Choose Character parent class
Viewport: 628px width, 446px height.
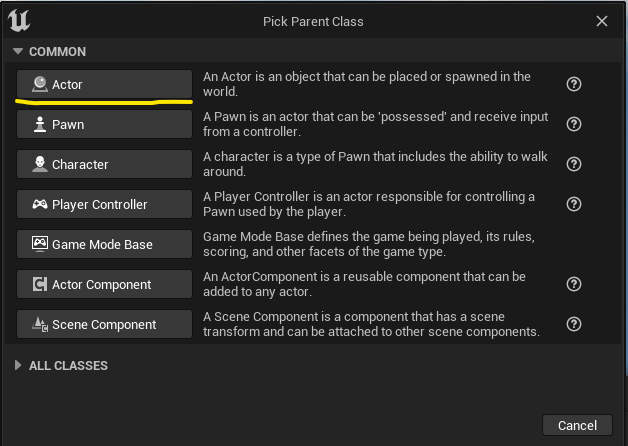pyautogui.click(x=104, y=164)
